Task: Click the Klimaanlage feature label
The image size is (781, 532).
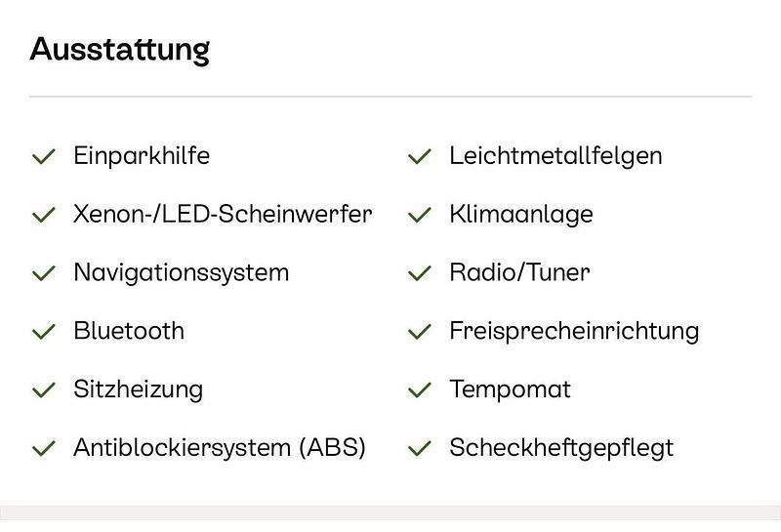Action: point(520,214)
